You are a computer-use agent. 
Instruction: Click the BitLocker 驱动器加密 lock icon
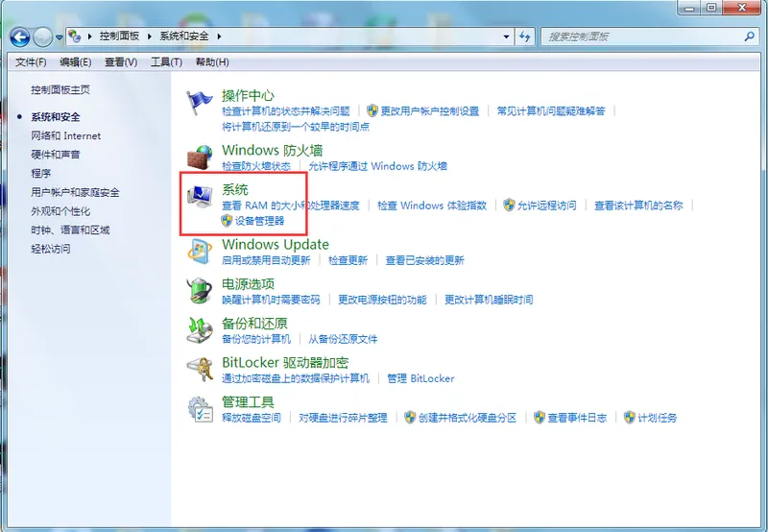[200, 370]
